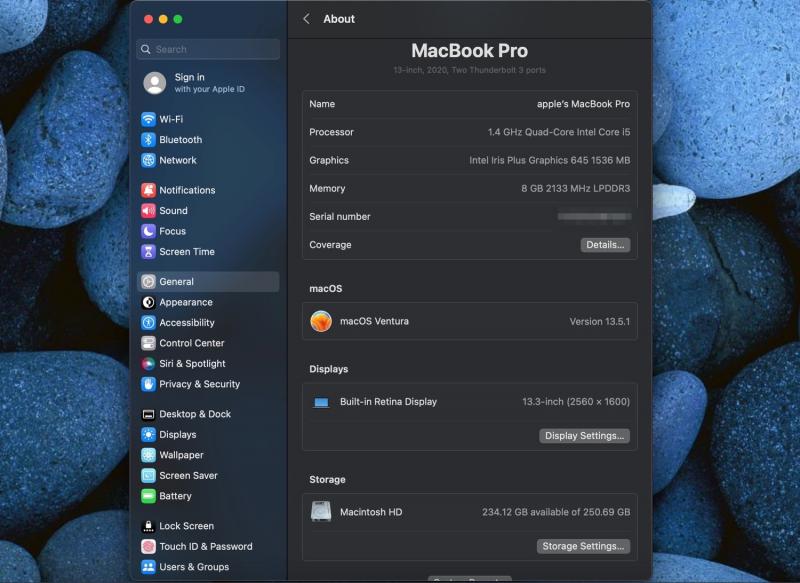Click the Privacy & Security hand icon

point(148,384)
